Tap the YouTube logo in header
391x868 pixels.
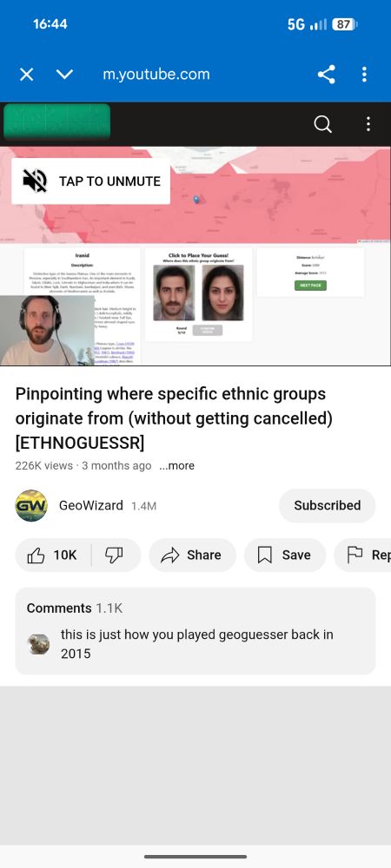pyautogui.click(x=57, y=122)
